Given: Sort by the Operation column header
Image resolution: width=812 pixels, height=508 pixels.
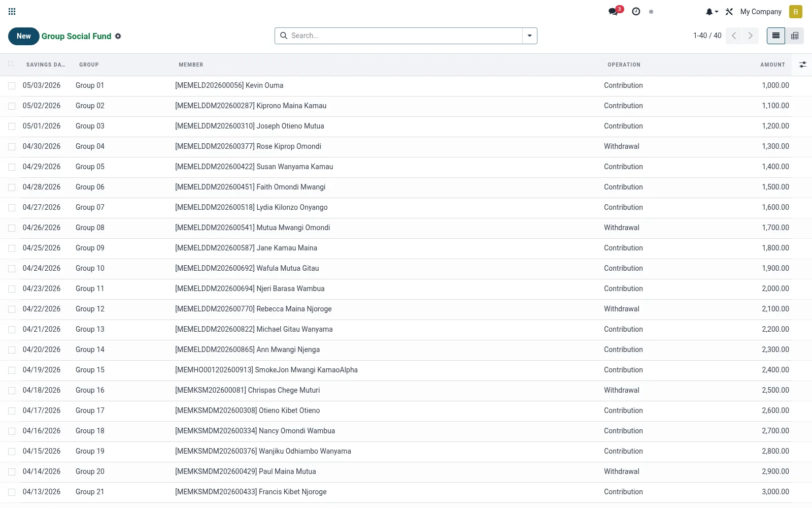Looking at the screenshot, I should (624, 65).
